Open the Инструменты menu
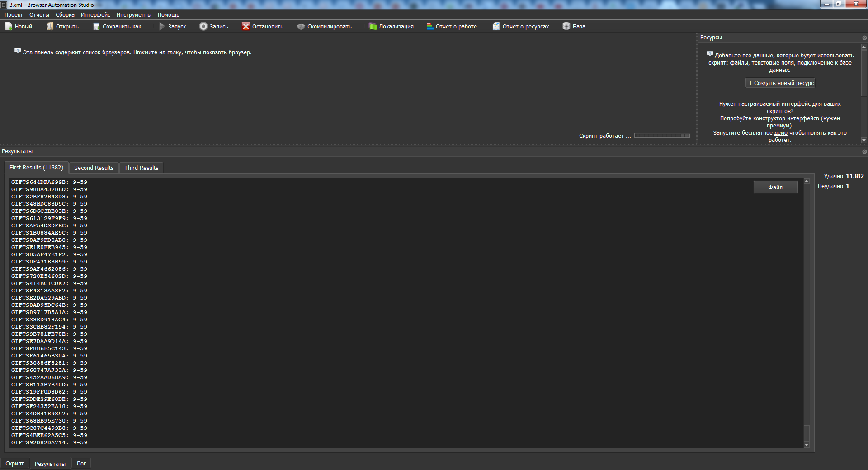This screenshot has width=868, height=470. (x=134, y=15)
